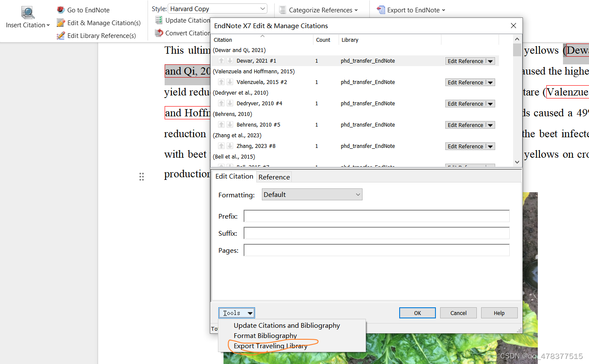Screen dimensions: 589x364
Task: Open the Edit Reference arrow for Valenzuela, 2015
Action: pyautogui.click(x=490, y=82)
